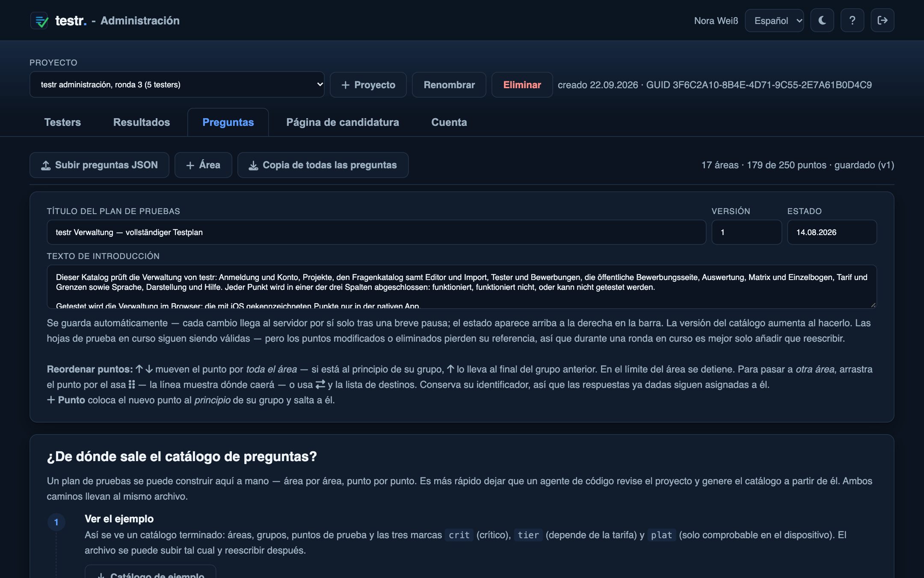Click the 'Reordenar puntos:' bold label
This screenshot has height=578, width=924.
[90, 369]
